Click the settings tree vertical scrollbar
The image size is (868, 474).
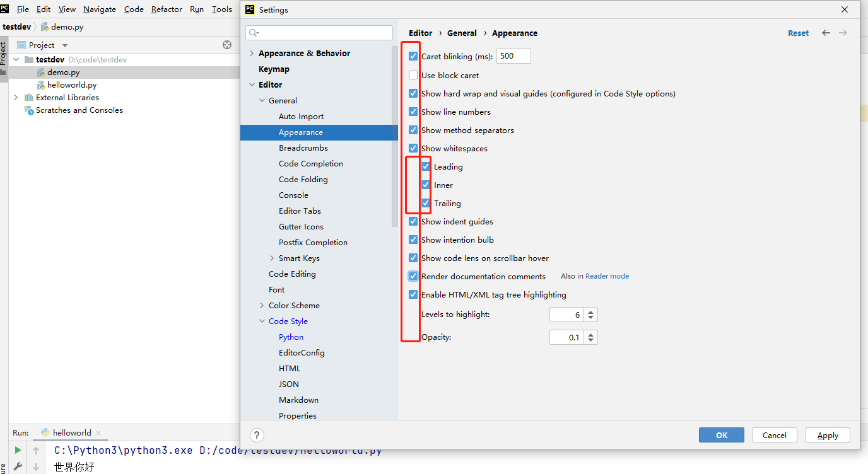click(x=395, y=136)
